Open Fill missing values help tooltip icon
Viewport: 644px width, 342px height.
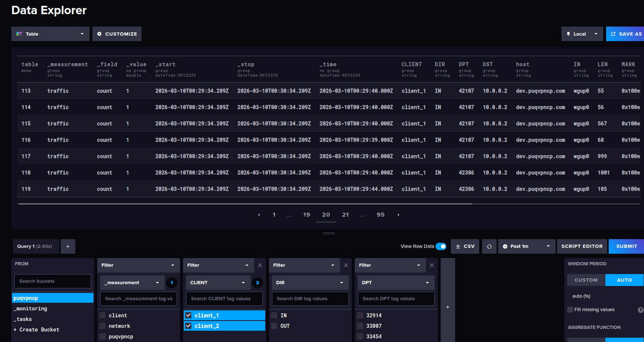tap(641, 310)
